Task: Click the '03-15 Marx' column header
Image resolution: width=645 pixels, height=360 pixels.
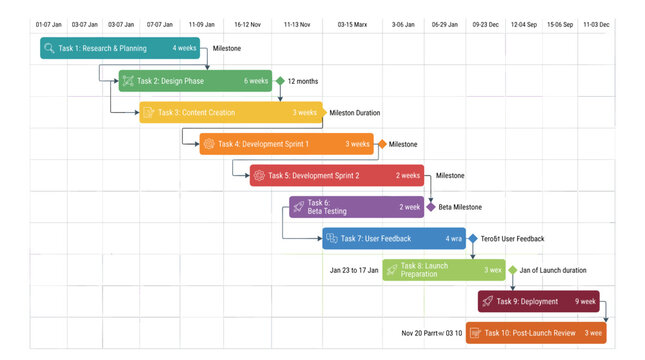Action: pyautogui.click(x=352, y=25)
